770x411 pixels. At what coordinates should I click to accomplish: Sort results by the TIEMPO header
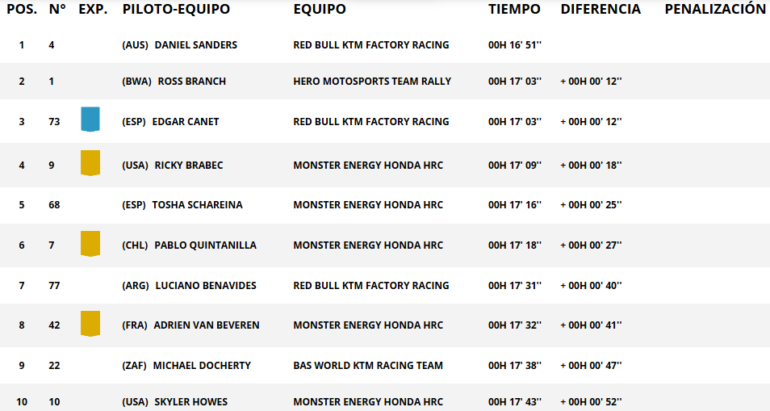pyautogui.click(x=514, y=9)
